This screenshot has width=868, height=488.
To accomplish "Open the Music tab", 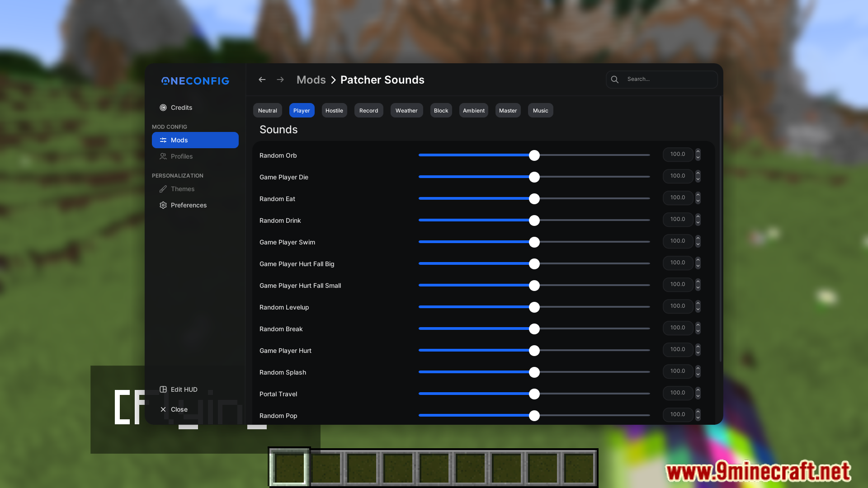I will tap(540, 110).
